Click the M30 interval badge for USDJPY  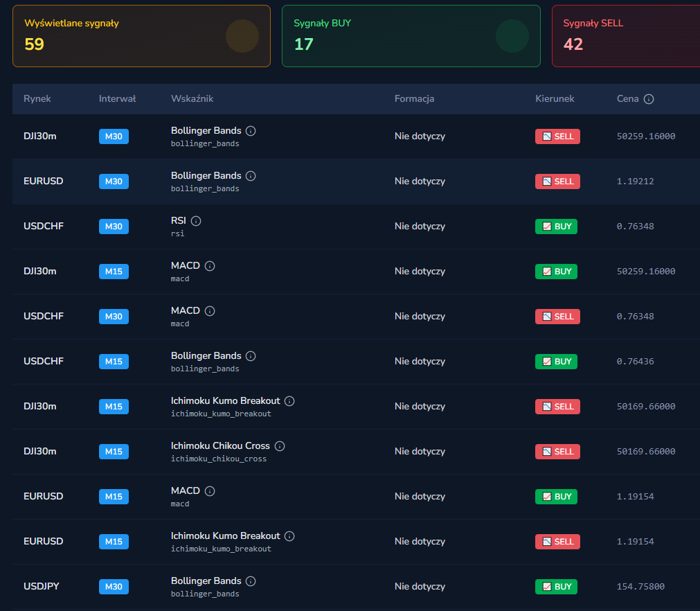pyautogui.click(x=114, y=587)
